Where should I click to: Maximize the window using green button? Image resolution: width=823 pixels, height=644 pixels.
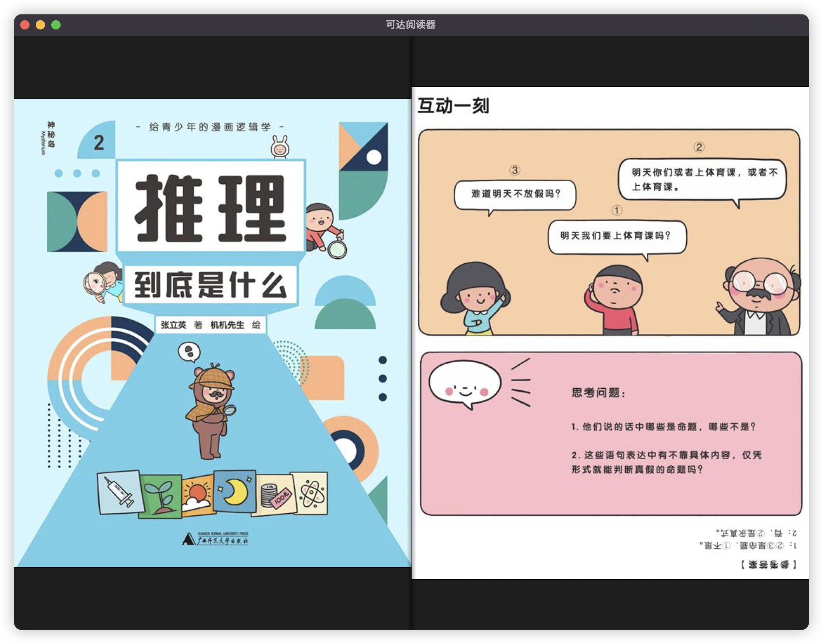(x=56, y=25)
